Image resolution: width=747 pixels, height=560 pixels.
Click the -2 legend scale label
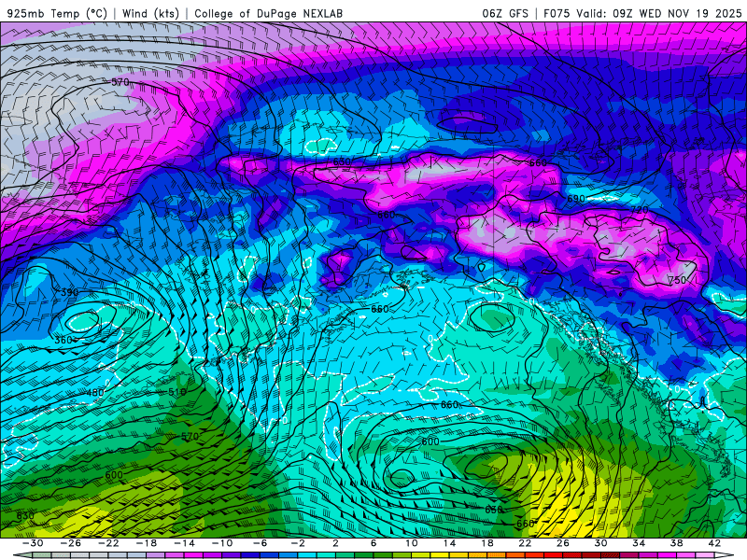point(298,543)
